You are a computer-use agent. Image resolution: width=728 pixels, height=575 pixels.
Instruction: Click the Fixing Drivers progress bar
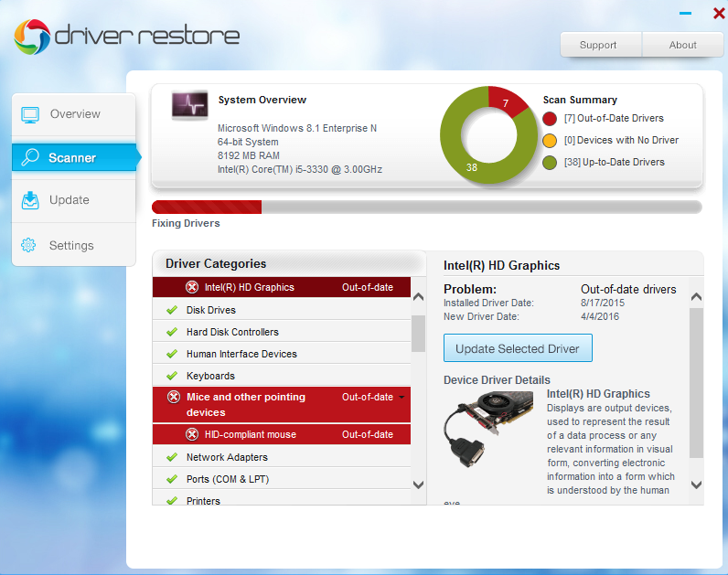tap(427, 207)
